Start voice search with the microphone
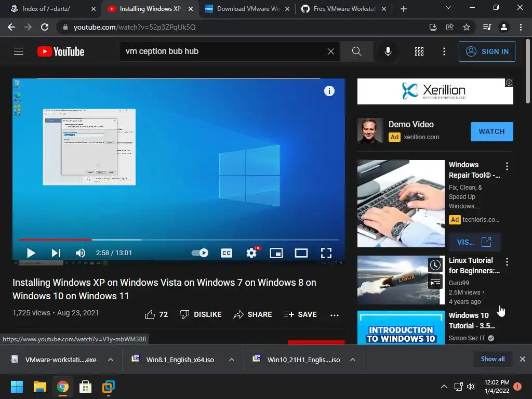 [x=388, y=51]
